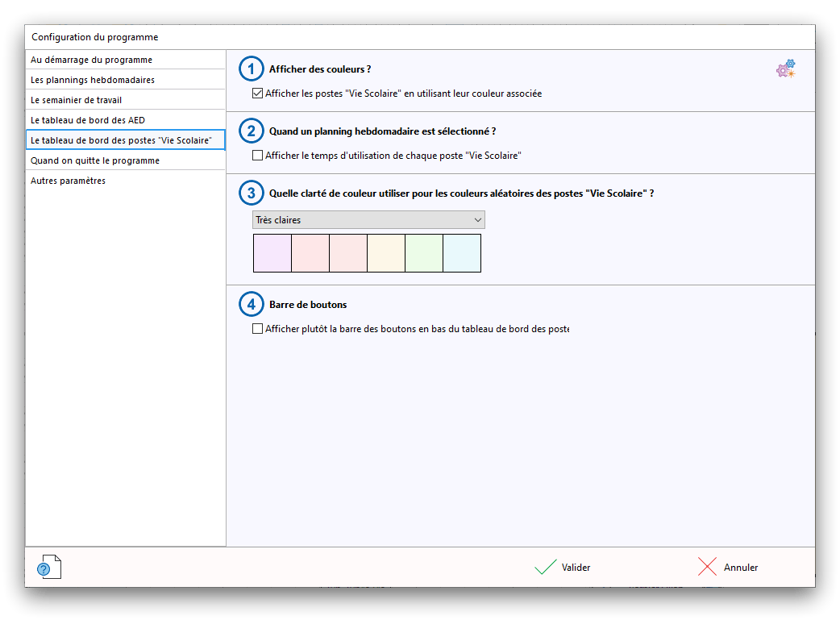Screen dimensions: 840x620
Task: Click the colorful gears settings icon
Action: click(x=785, y=69)
